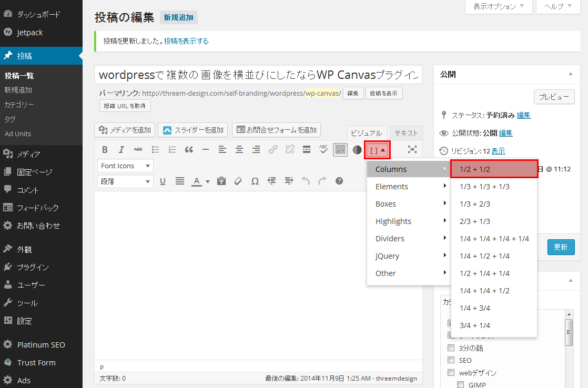This screenshot has width=588, height=388.
Task: Redo the last edit
Action: (x=322, y=181)
